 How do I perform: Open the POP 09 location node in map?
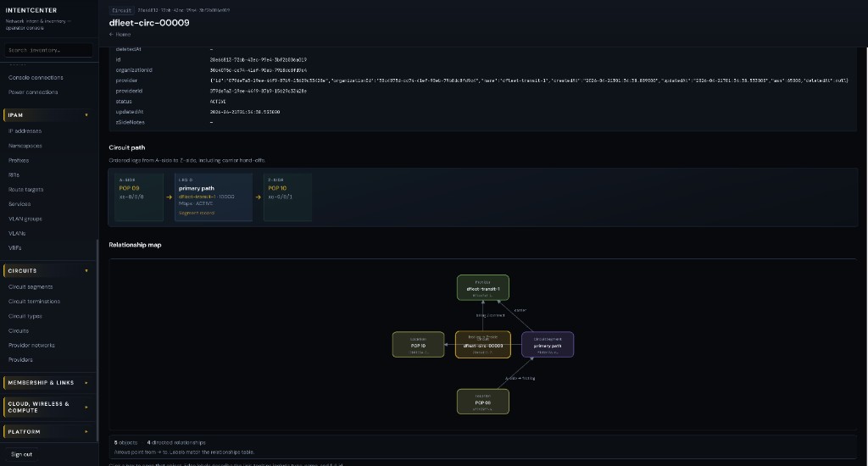[x=482, y=402]
